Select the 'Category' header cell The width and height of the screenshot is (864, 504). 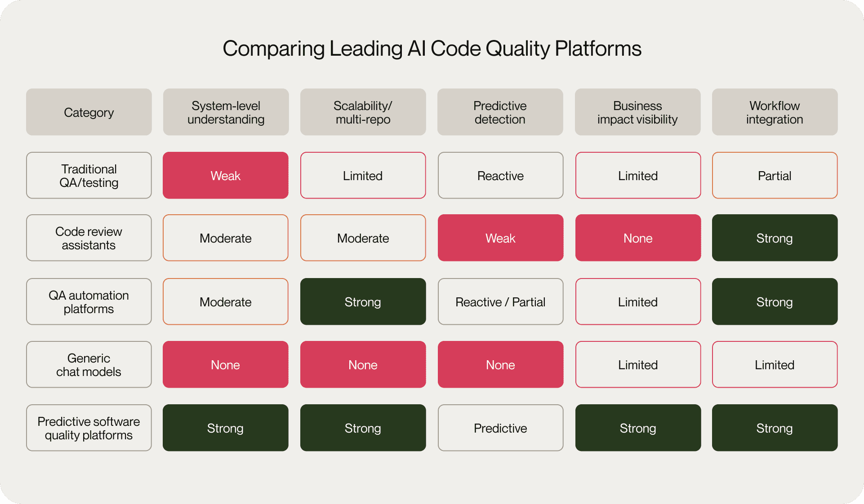click(89, 112)
